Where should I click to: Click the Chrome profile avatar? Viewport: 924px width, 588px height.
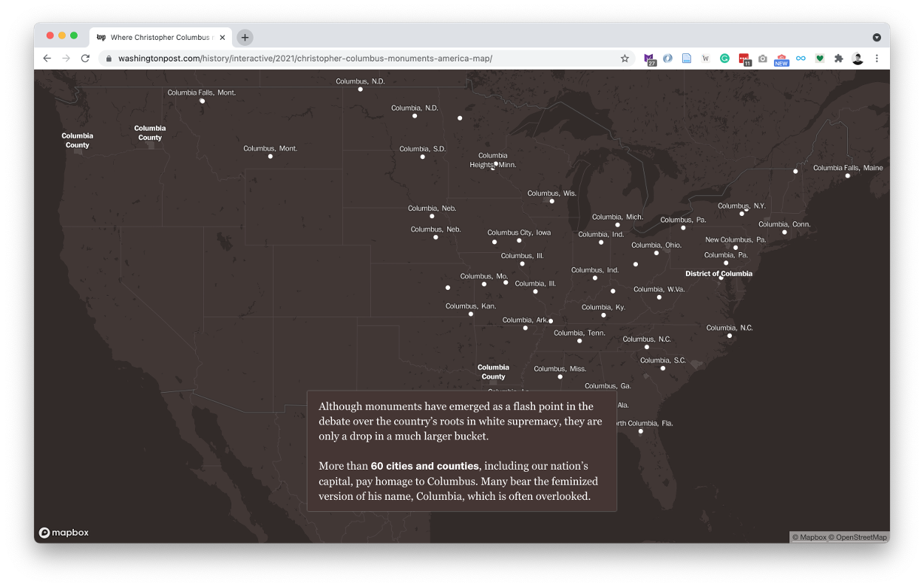(857, 58)
